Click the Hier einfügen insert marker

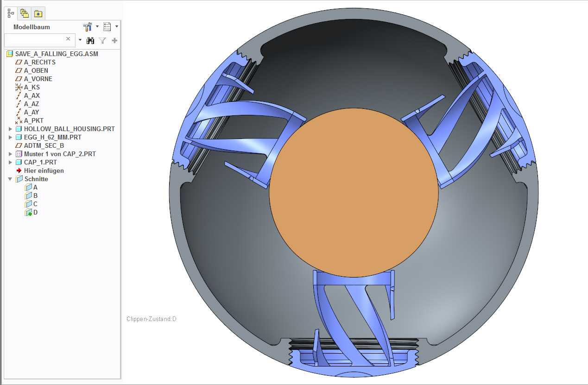pyautogui.click(x=44, y=170)
